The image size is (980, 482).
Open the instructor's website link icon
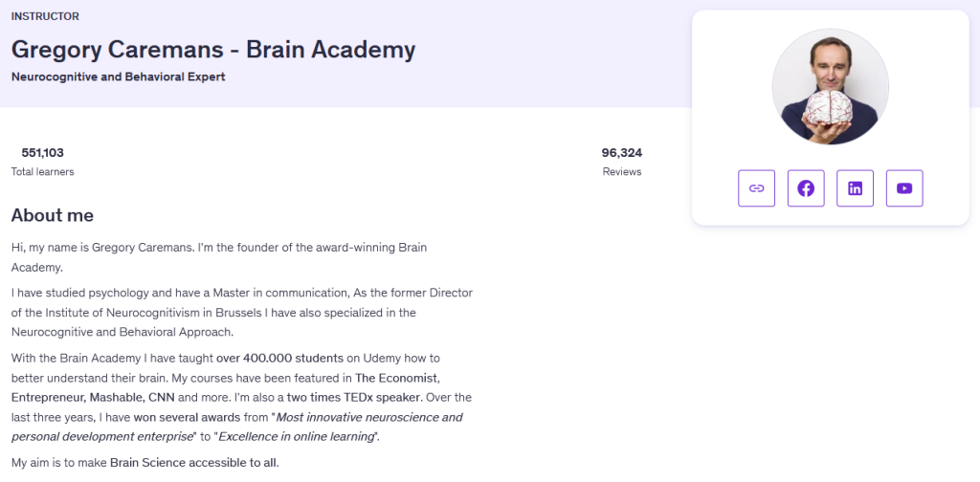(x=756, y=188)
